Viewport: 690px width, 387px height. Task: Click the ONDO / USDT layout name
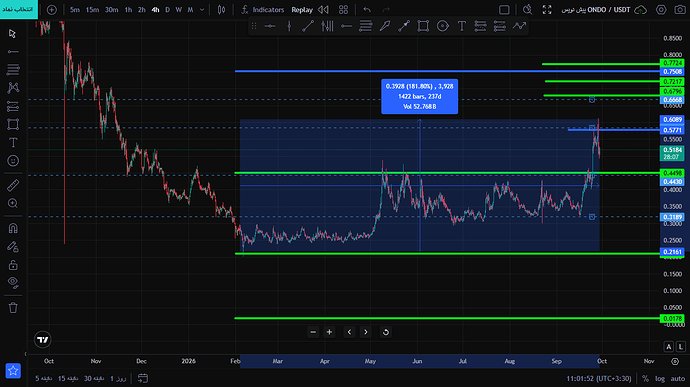point(596,10)
